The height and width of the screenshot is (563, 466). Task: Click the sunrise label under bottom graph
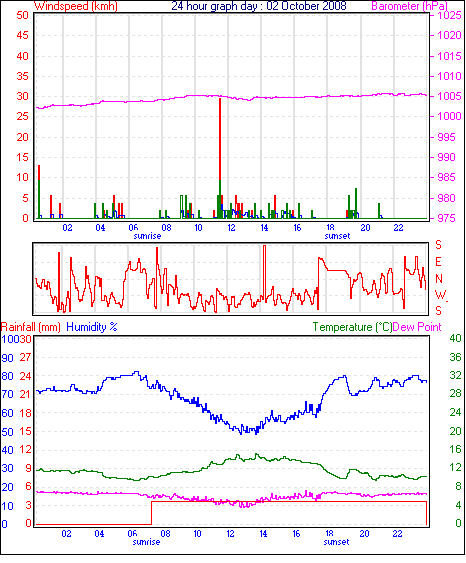(x=146, y=542)
